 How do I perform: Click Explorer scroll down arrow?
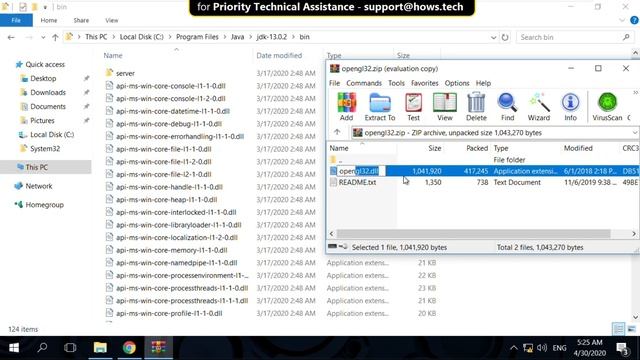(x=636, y=317)
